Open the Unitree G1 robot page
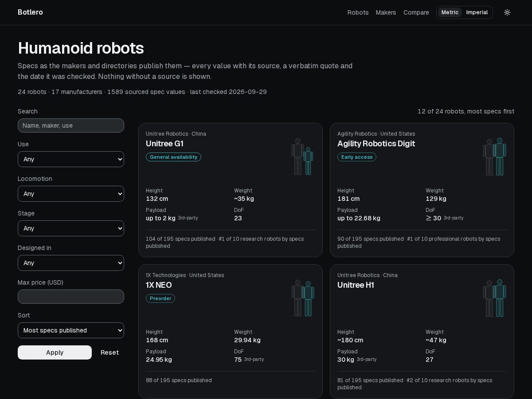This screenshot has width=532, height=399. tap(164, 144)
